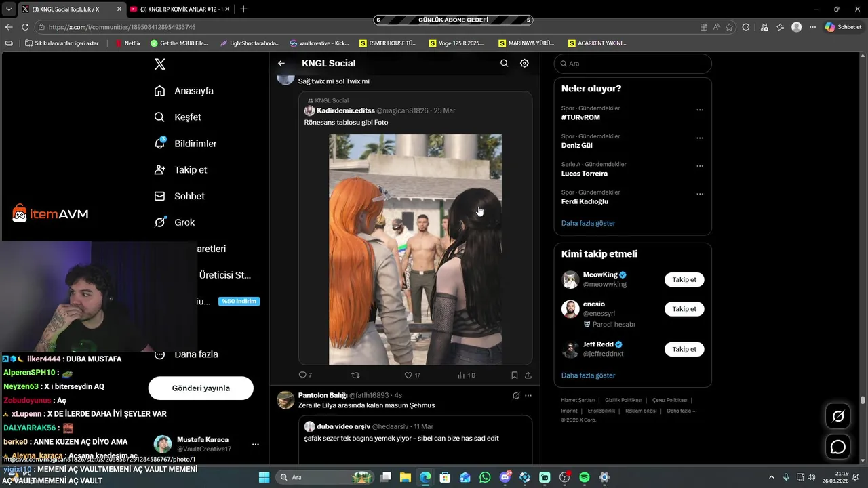Open Discord from the taskbar
This screenshot has width=868, height=488.
coord(505,477)
